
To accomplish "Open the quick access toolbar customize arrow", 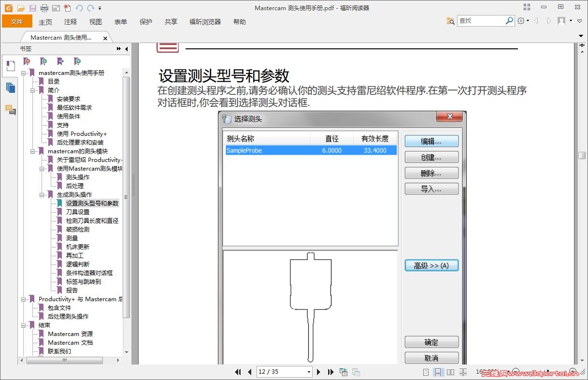I will coord(100,8).
